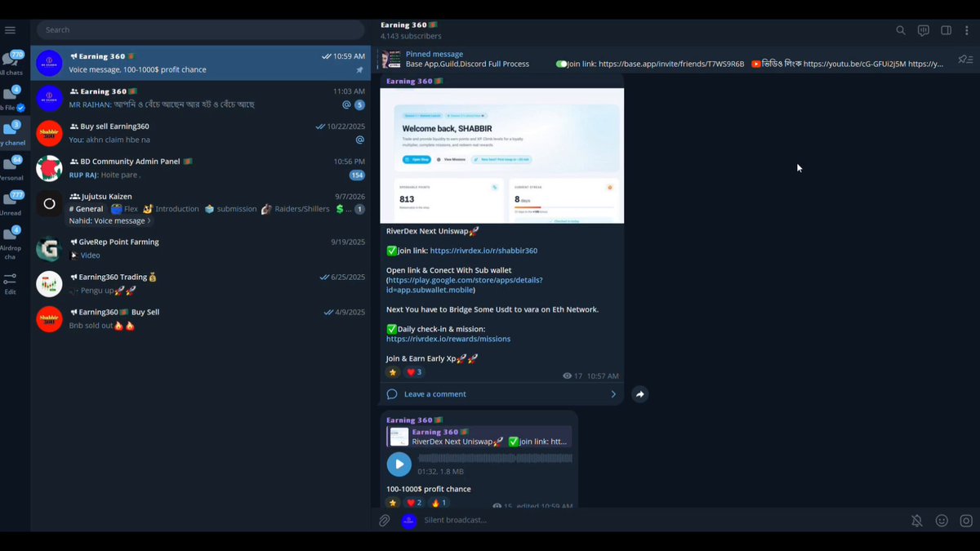Open the b File folder tab
980x551 pixels.
point(12,98)
